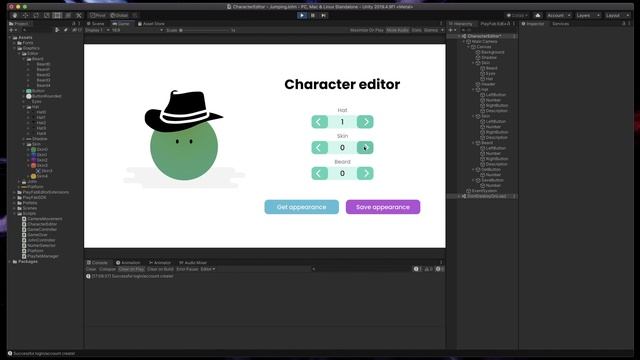
Task: Toggle Collapse in the Console
Action: pyautogui.click(x=108, y=269)
